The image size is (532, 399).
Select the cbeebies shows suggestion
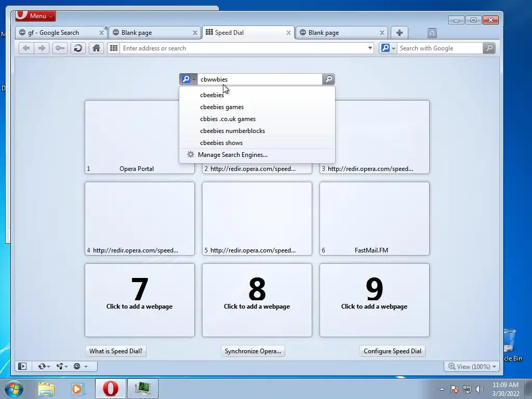coord(257,142)
